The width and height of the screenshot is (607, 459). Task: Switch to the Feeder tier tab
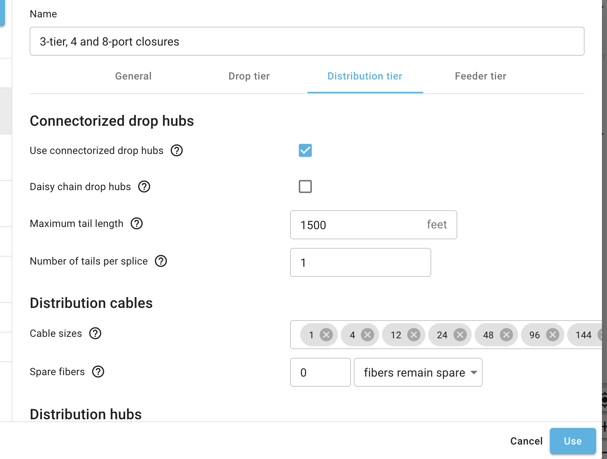[480, 76]
